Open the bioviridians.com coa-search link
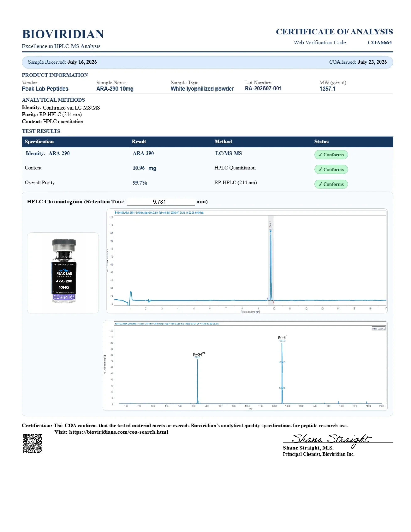This screenshot has width=411, height=532. click(x=119, y=432)
